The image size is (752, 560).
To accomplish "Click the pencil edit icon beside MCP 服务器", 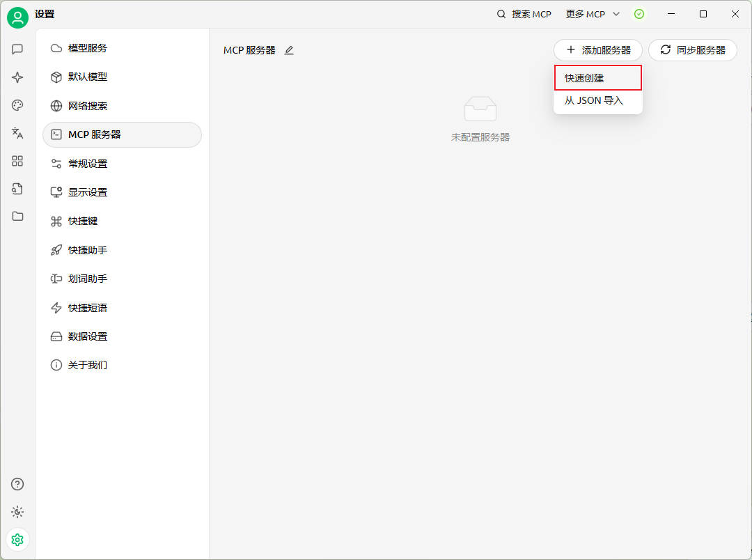I will click(289, 50).
